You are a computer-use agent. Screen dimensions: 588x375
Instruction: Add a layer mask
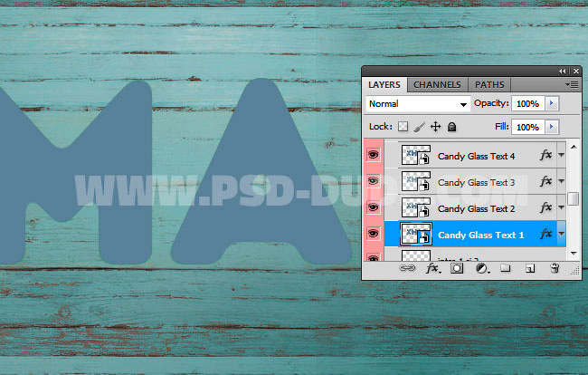[457, 269]
